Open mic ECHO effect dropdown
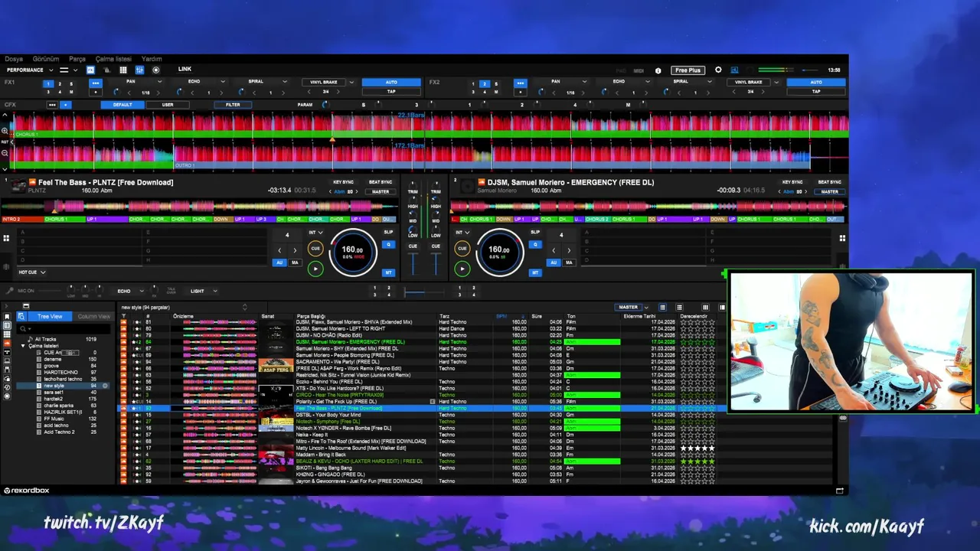980x551 pixels. [x=130, y=291]
